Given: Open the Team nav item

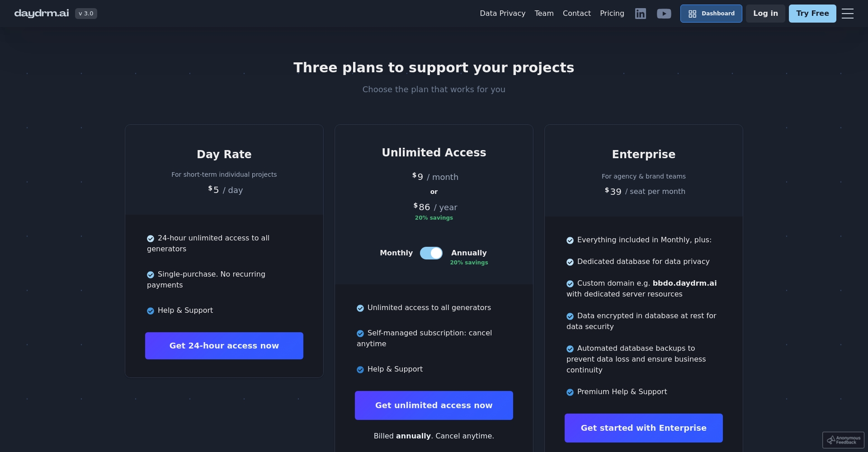Looking at the screenshot, I should coord(544,14).
